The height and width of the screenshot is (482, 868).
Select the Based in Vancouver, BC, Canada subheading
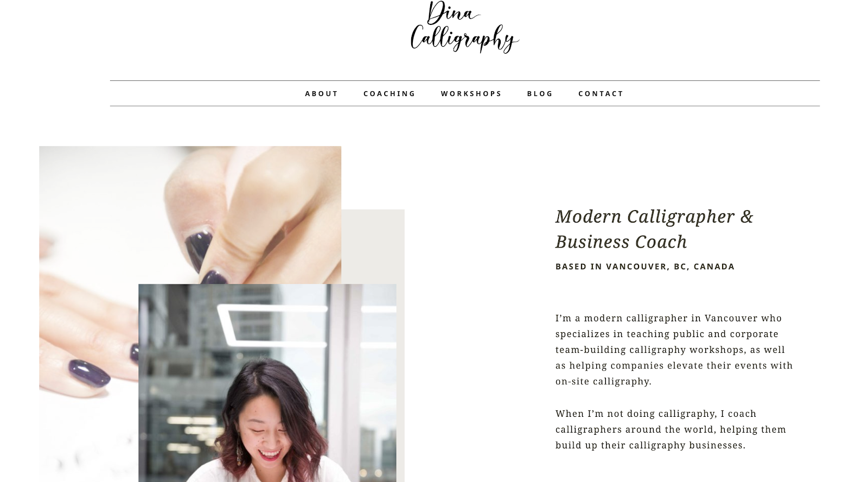pyautogui.click(x=644, y=267)
